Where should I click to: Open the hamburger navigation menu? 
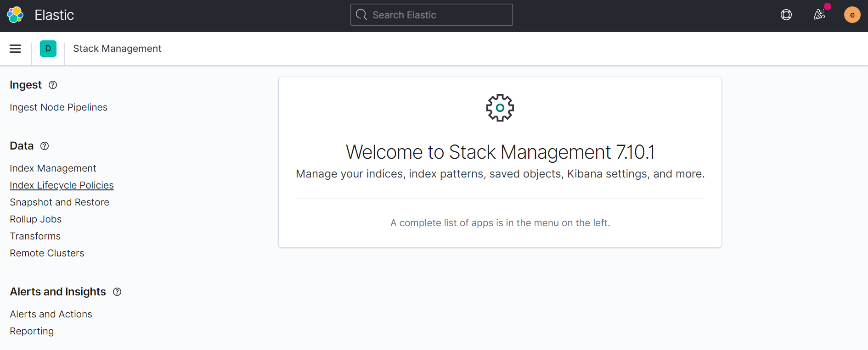point(15,49)
